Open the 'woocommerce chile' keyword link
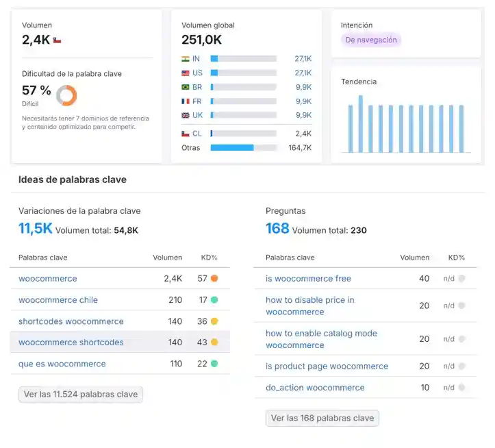Screen dimensions: 495x448 coord(58,300)
